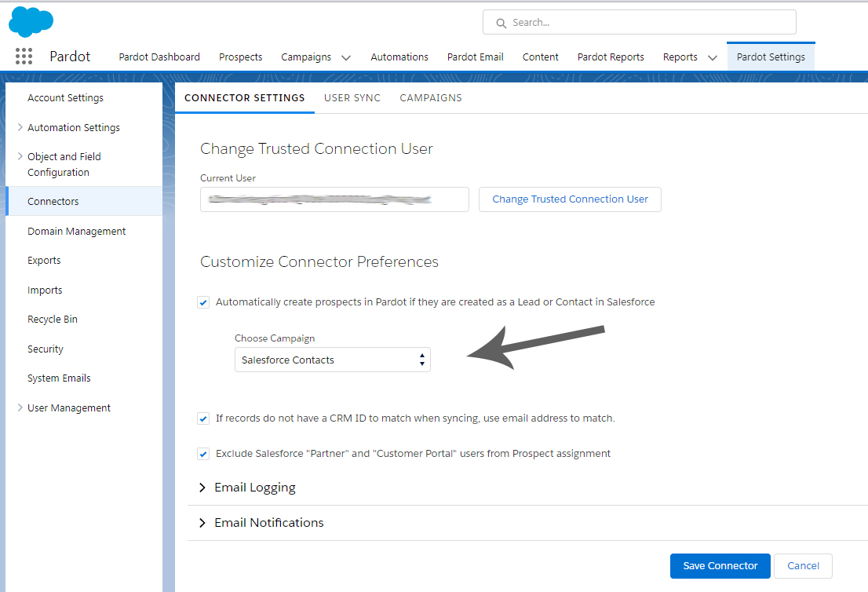The image size is (868, 592).
Task: Open Recycle Bin in the sidebar
Action: [52, 320]
